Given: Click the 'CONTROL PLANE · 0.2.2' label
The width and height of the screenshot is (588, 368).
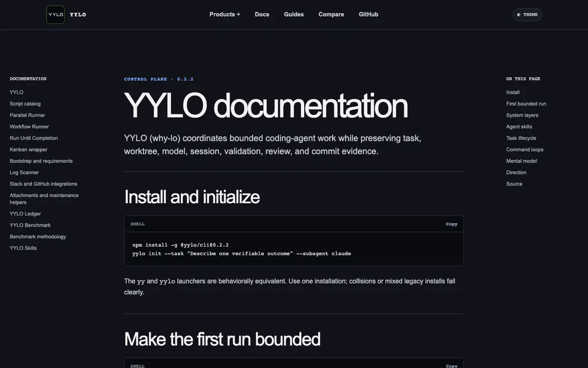Looking at the screenshot, I should (x=159, y=79).
